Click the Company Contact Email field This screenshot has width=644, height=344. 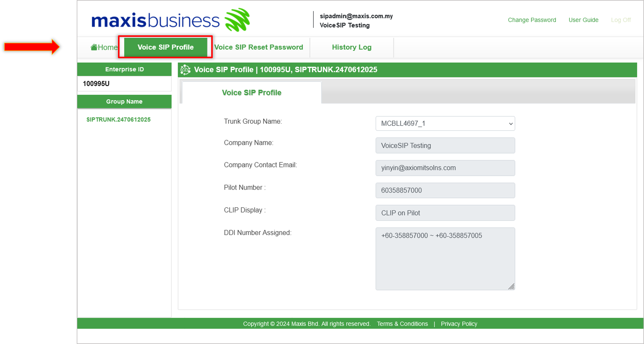pyautogui.click(x=445, y=168)
